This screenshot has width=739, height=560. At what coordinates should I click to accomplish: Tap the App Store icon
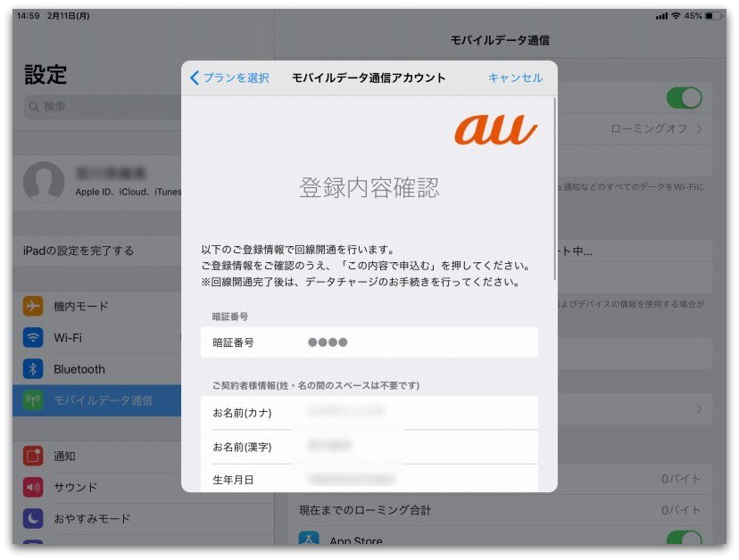309,539
